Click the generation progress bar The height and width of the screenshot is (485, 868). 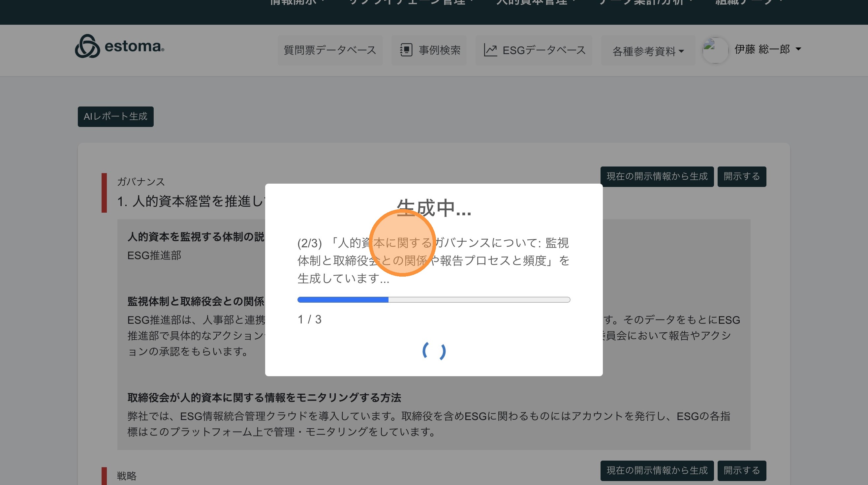tap(434, 300)
